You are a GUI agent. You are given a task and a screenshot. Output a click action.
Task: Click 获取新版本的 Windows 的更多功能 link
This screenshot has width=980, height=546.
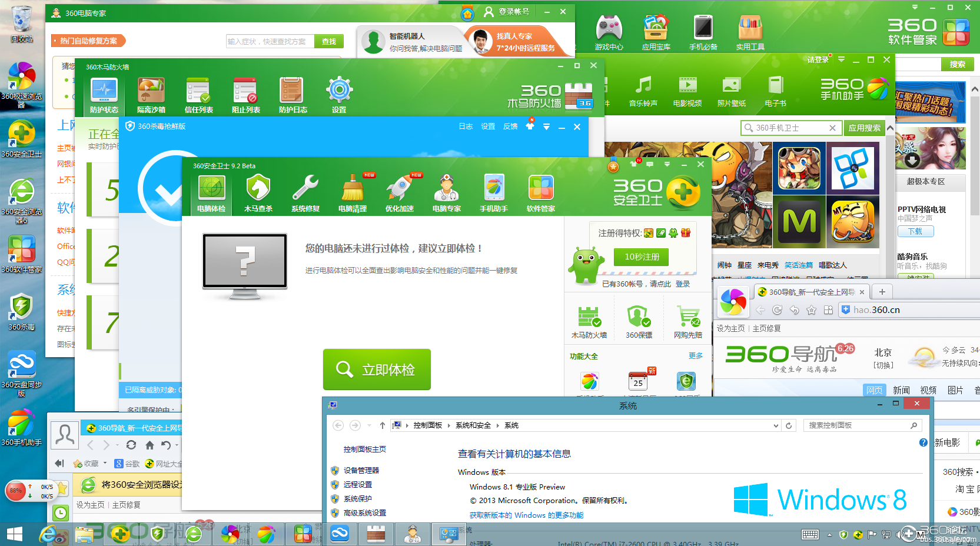tap(527, 515)
